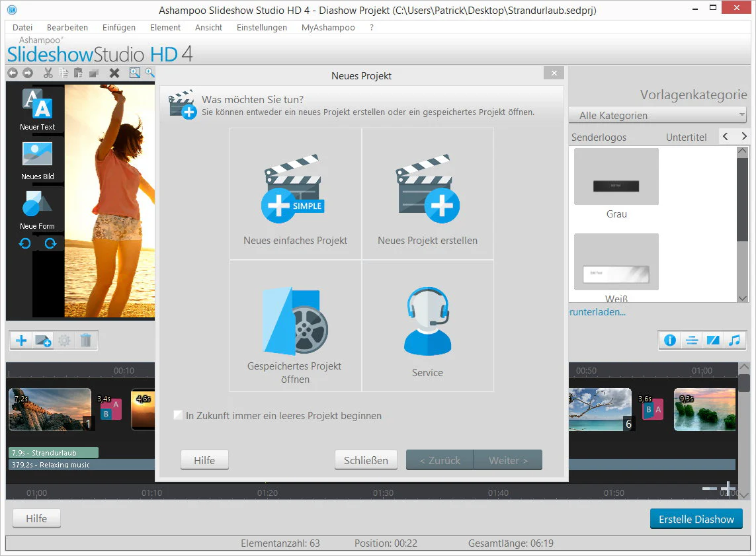Choose Neues Projekt erstellen option

click(x=428, y=194)
